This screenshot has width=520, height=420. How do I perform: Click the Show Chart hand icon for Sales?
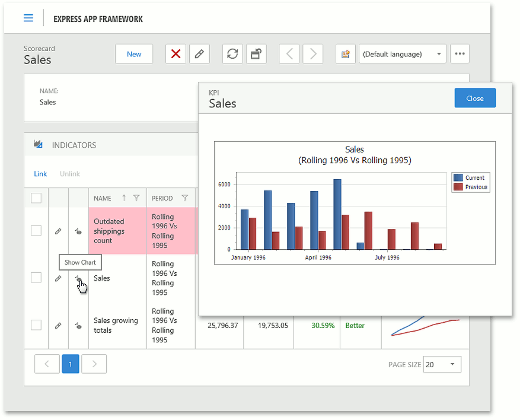tap(78, 278)
